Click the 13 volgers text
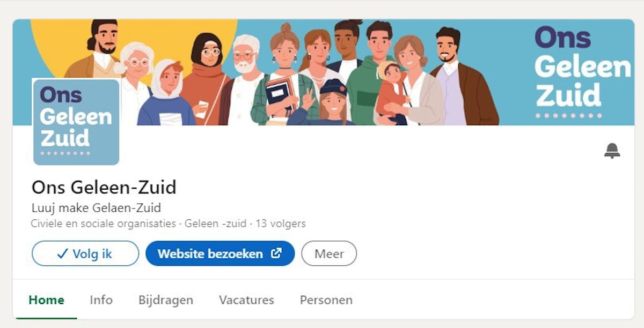This screenshot has width=644, height=328. [x=281, y=223]
